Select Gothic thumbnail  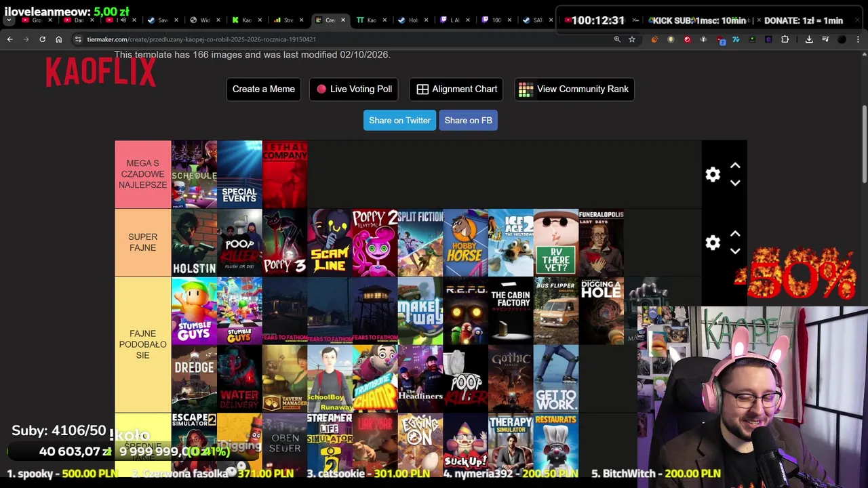pyautogui.click(x=511, y=379)
